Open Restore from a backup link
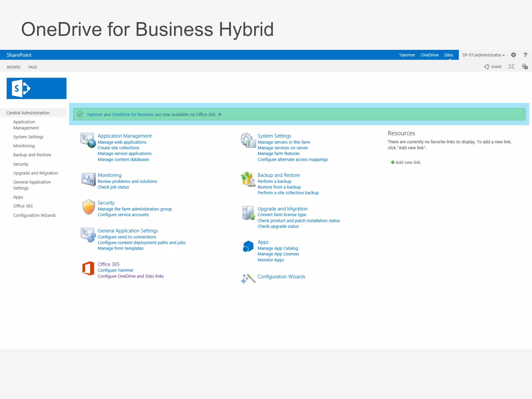 click(279, 187)
